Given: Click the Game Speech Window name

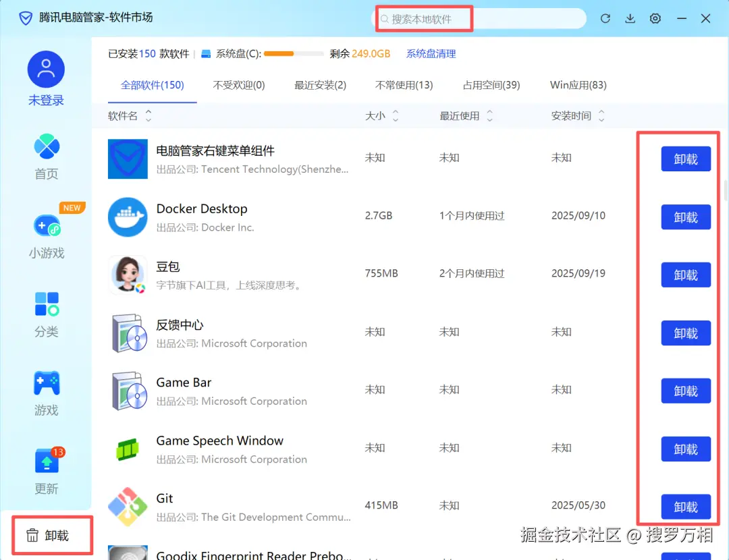Looking at the screenshot, I should coord(219,441).
